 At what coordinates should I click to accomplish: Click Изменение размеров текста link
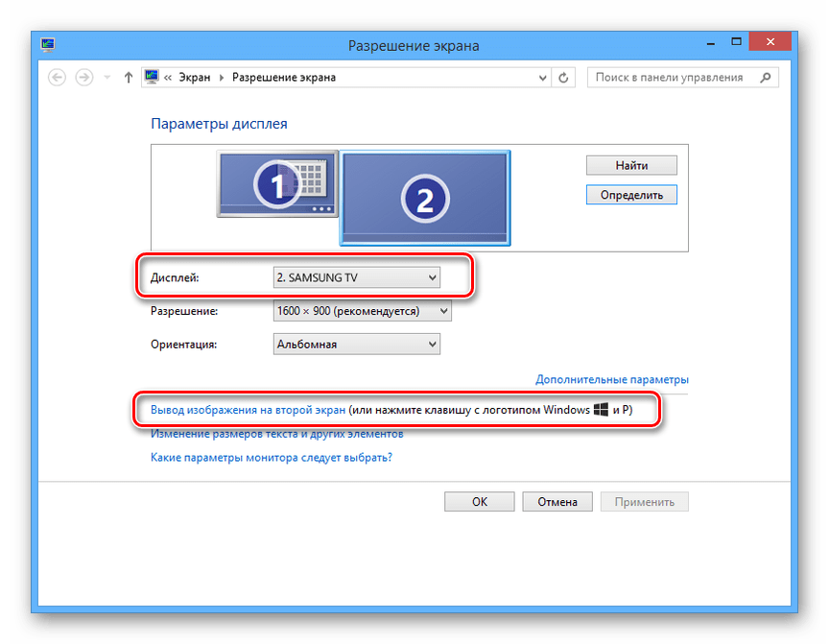point(277,434)
